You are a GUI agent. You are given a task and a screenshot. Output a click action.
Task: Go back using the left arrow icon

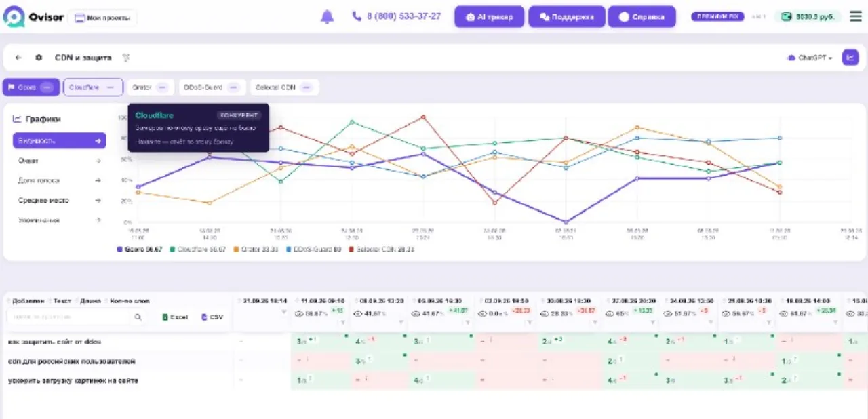[18, 58]
